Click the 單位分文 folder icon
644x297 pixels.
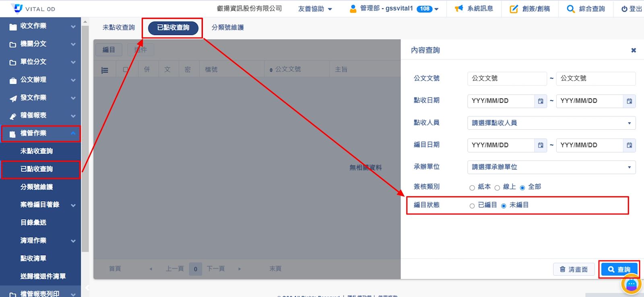(x=13, y=62)
